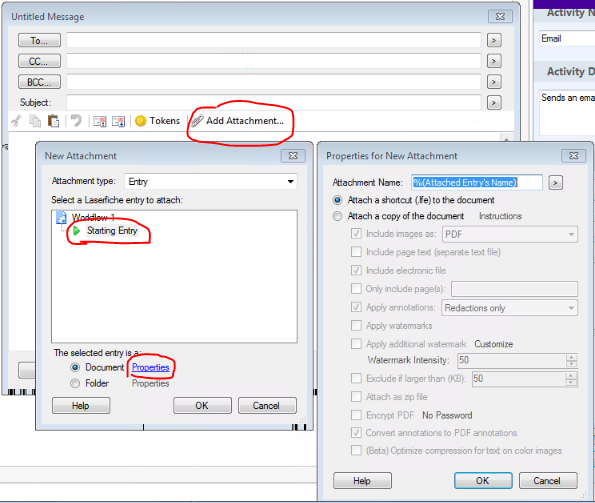
Task: Click the token arrow beside Attachment Name
Action: tap(555, 183)
